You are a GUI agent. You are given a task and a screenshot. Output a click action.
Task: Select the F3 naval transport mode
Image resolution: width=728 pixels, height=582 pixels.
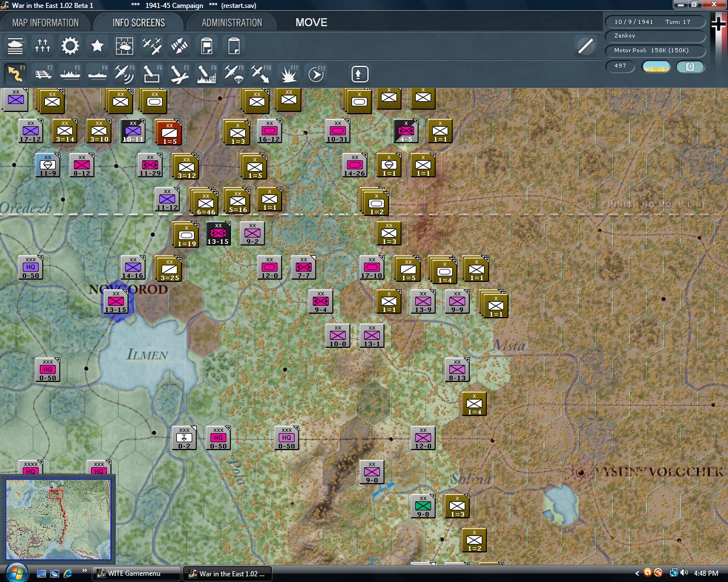click(x=70, y=74)
